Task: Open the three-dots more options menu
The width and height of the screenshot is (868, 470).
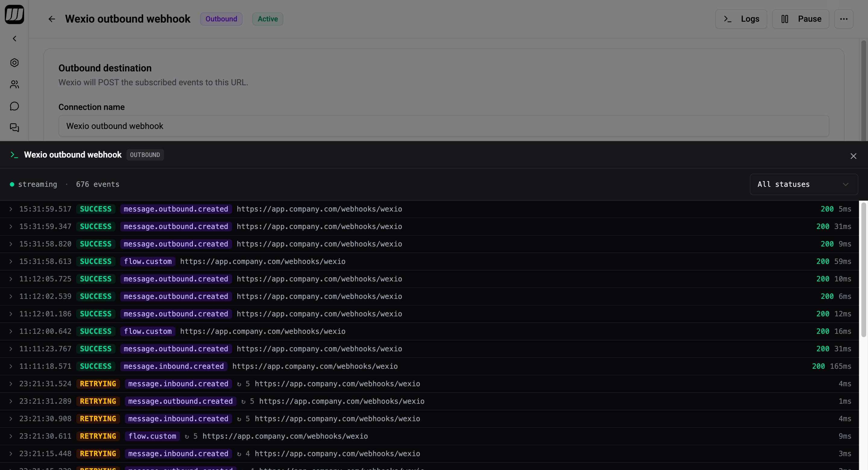Action: pos(843,19)
